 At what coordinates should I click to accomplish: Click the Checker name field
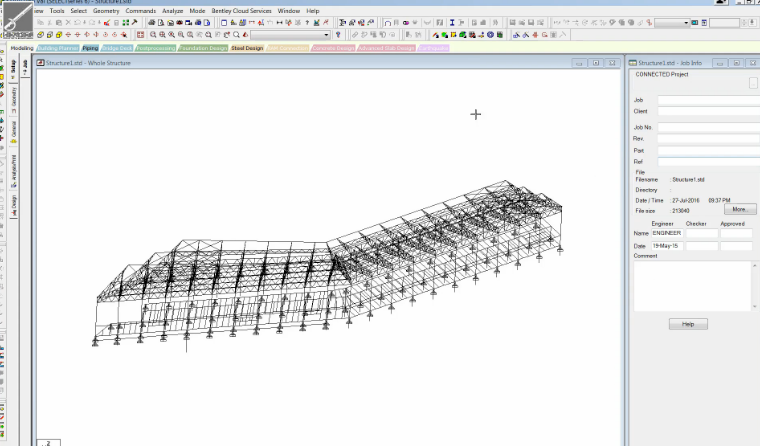click(701, 233)
